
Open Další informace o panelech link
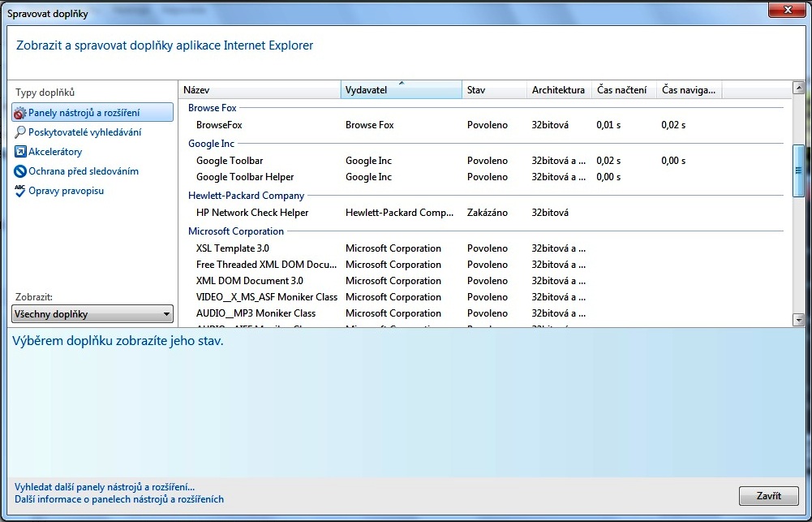(x=119, y=499)
